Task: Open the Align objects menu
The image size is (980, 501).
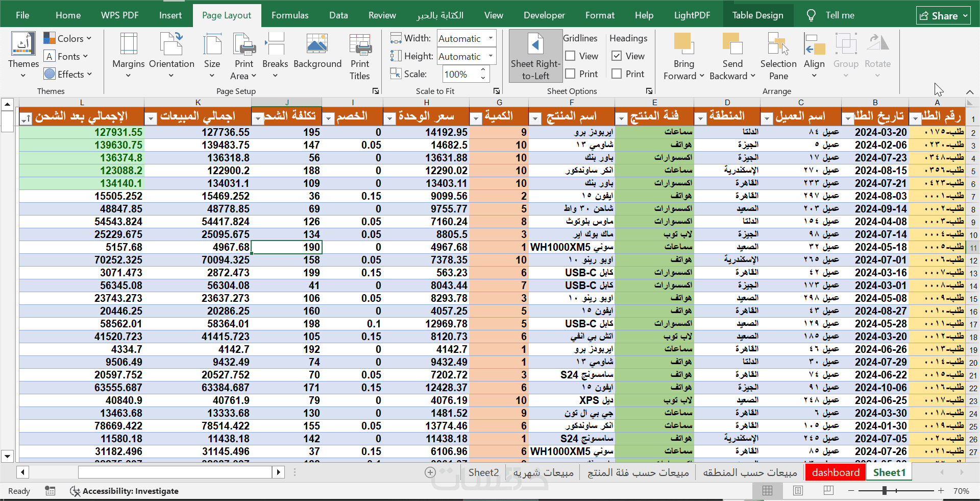Action: (814, 55)
